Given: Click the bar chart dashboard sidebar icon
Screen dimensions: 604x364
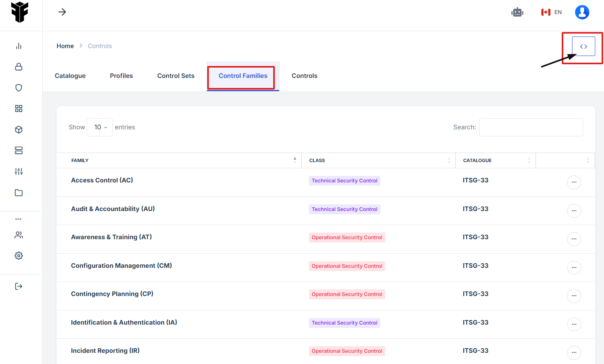Looking at the screenshot, I should coord(19,46).
